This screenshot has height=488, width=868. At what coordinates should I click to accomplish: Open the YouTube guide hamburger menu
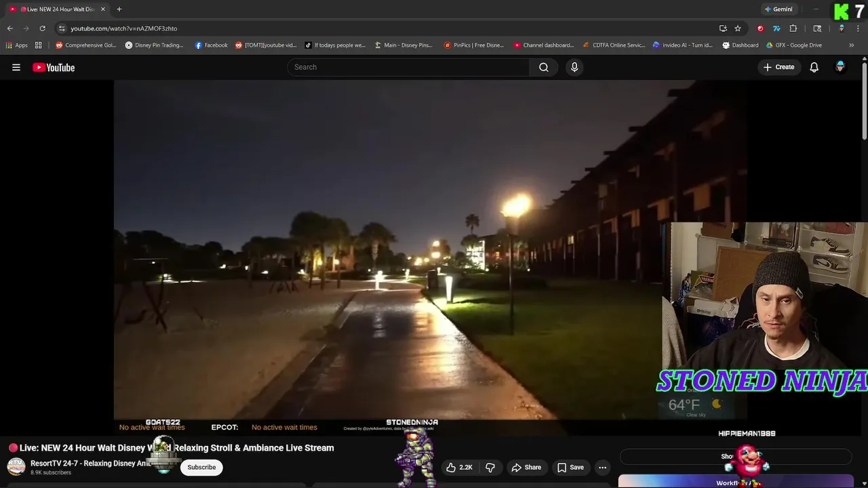(x=16, y=67)
